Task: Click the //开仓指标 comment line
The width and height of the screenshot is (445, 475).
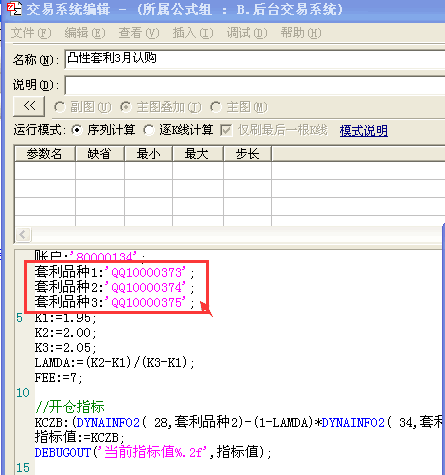Action: point(70,407)
